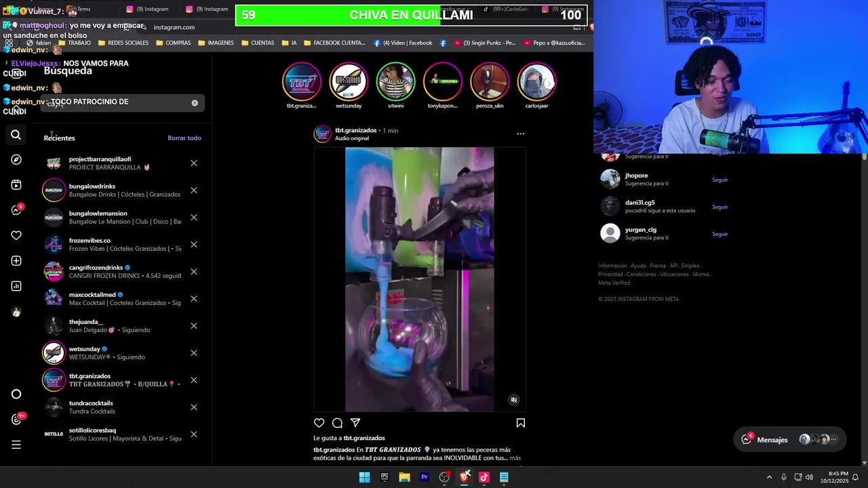Open Adobe Premiere Pro from the taskbar

coord(425,477)
